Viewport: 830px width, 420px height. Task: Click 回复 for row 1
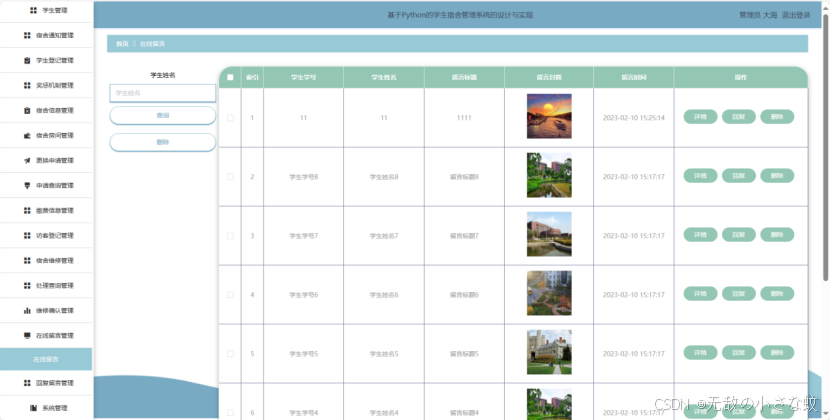coord(738,117)
